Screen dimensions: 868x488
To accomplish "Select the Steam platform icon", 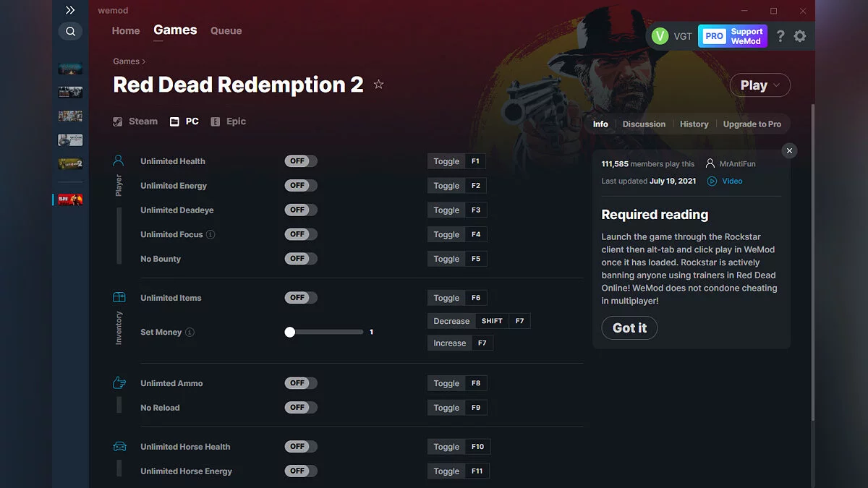I will (117, 121).
